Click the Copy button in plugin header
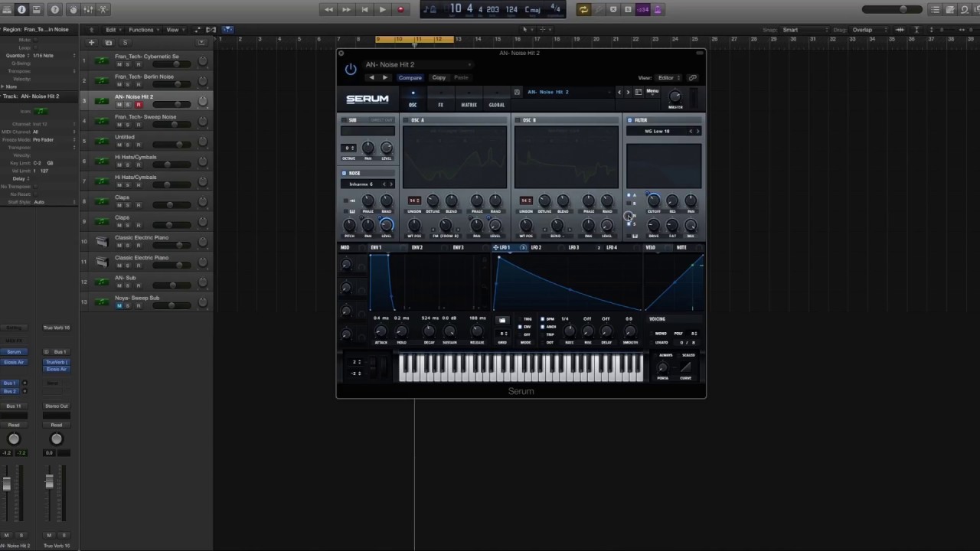The width and height of the screenshot is (980, 551). pyautogui.click(x=439, y=77)
